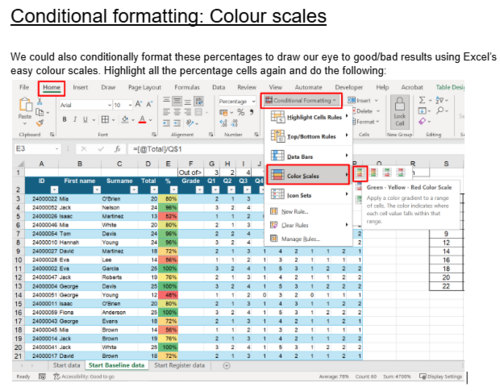Click the Format Painter brush icon
Image resolution: width=500 pixels, height=391 pixels.
pyautogui.click(x=40, y=123)
